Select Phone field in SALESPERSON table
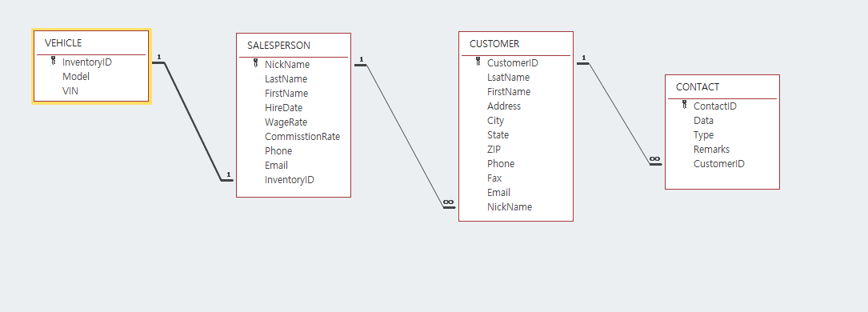The height and width of the screenshot is (312, 868). pyautogui.click(x=278, y=151)
